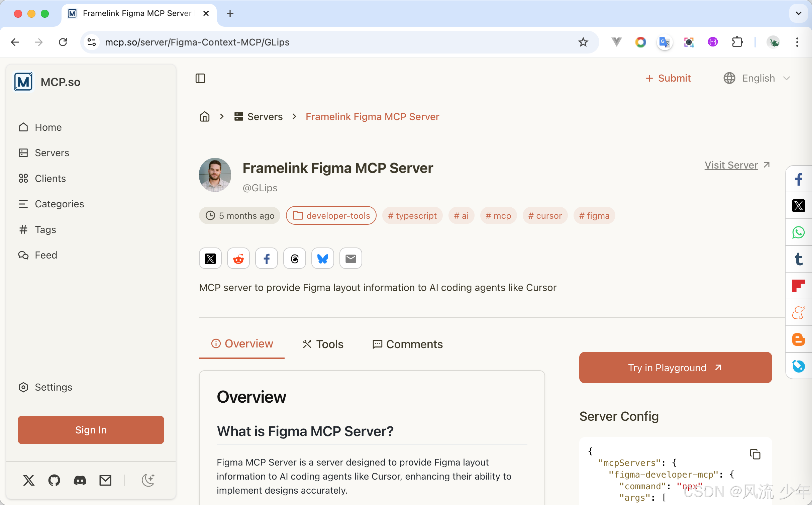Viewport: 812px width, 505px height.
Task: Share on Threads
Action: pos(295,259)
